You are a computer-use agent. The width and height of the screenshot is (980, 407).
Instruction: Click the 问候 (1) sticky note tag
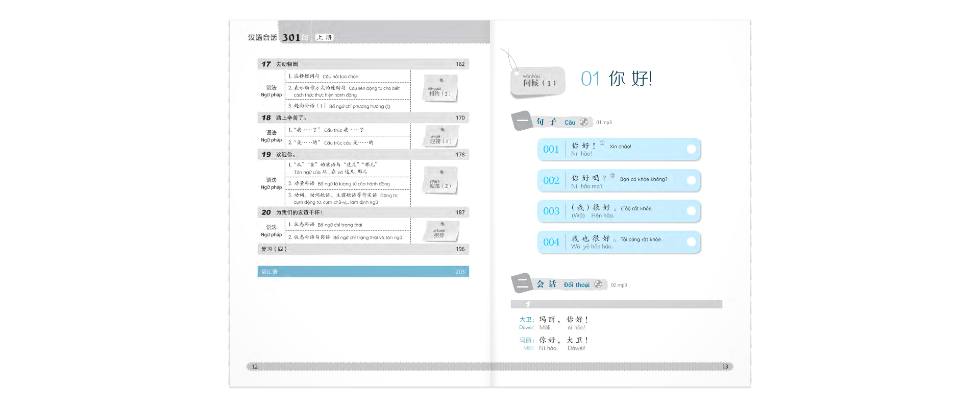pyautogui.click(x=538, y=82)
